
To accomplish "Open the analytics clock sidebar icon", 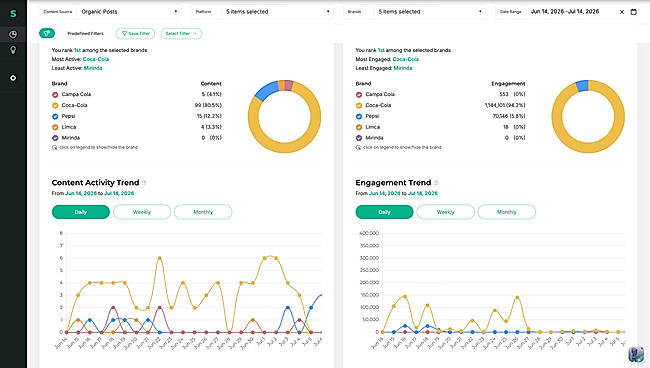I will coord(13,34).
